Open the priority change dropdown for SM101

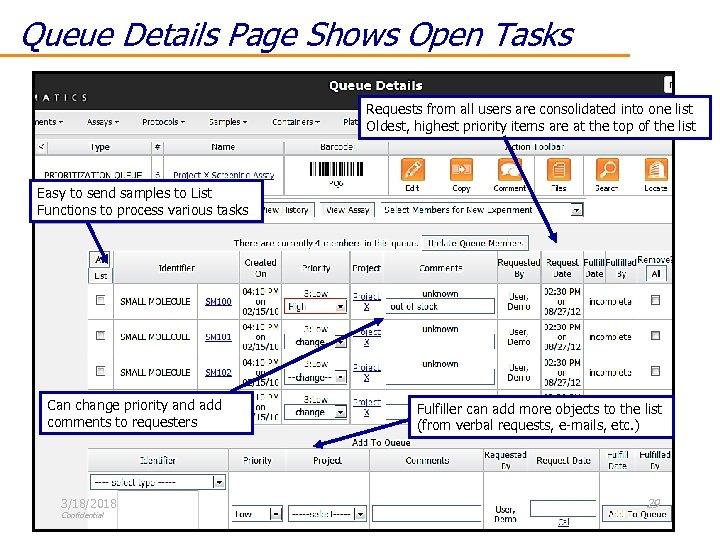(x=315, y=342)
